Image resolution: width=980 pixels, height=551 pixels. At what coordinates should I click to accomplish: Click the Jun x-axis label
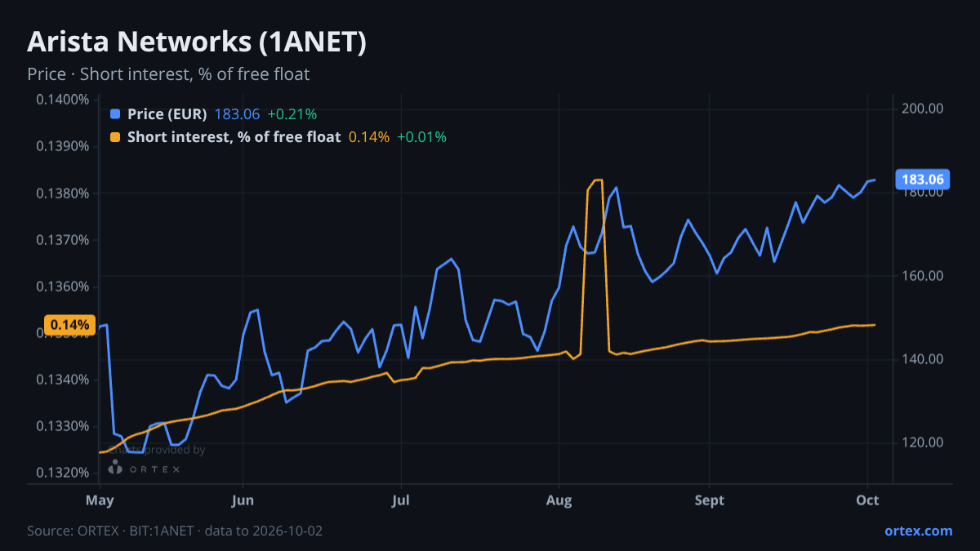[243, 500]
